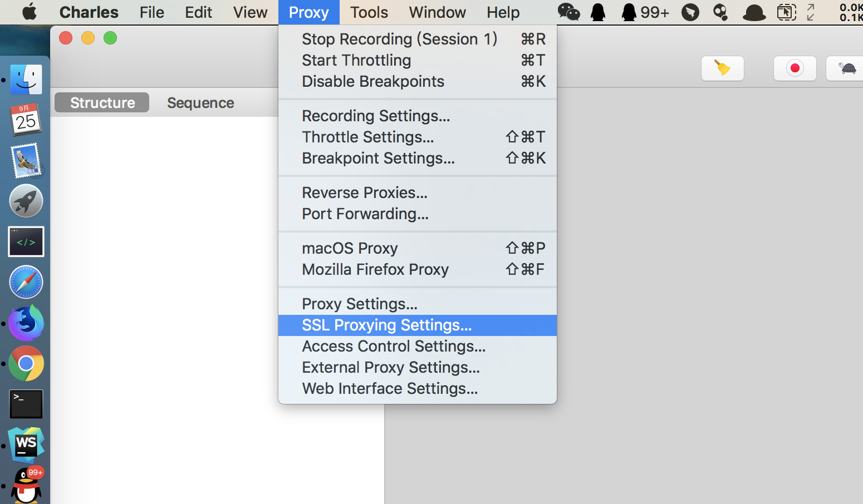The image size is (863, 504).
Task: Open Proxy Settings...
Action: click(x=418, y=304)
